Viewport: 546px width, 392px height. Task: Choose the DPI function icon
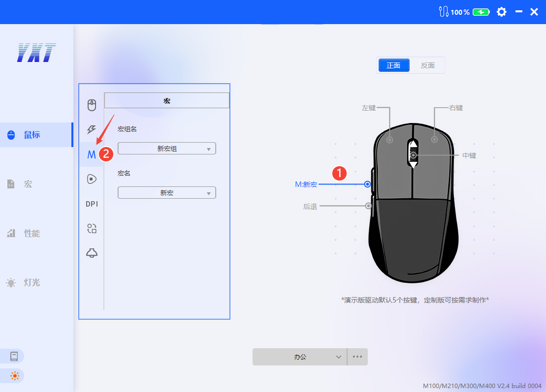92,204
